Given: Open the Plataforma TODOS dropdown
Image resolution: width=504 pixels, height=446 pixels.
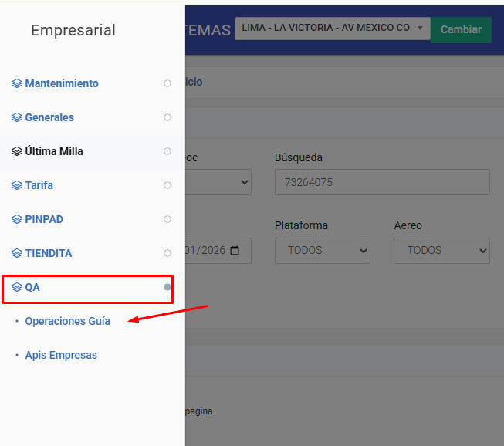Looking at the screenshot, I should pyautogui.click(x=322, y=251).
